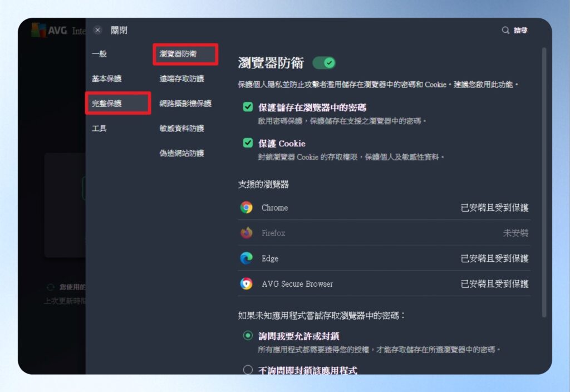Screen dimensions: 570x392
Task: Select the 遠端存取防護 submenu item
Action: (x=182, y=79)
